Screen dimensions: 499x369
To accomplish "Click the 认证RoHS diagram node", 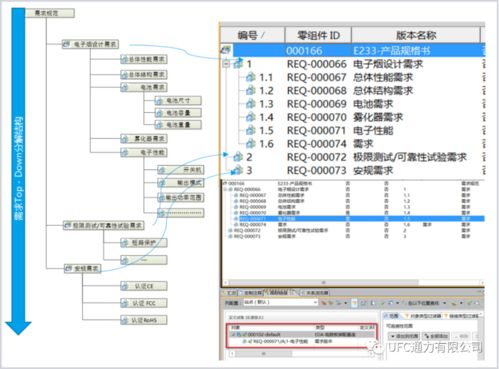I will point(144,320).
